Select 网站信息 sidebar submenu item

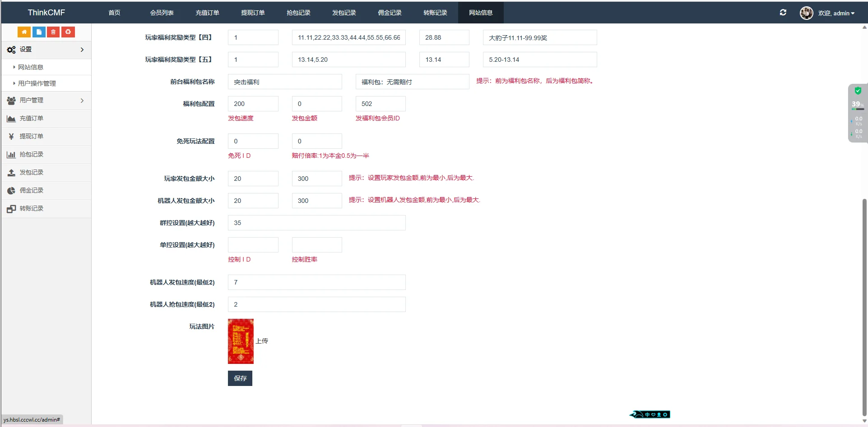31,67
